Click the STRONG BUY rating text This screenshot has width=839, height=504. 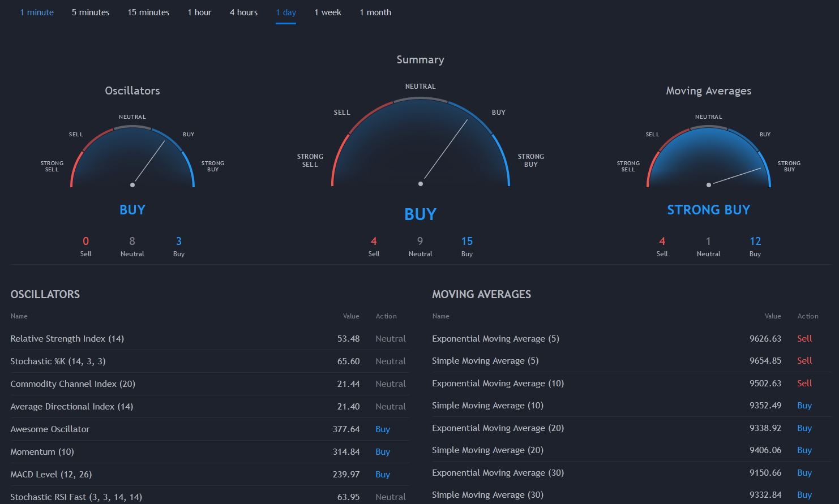[x=708, y=210]
